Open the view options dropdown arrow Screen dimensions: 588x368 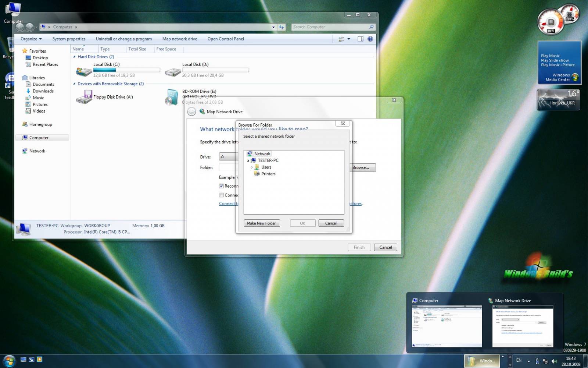click(x=349, y=39)
